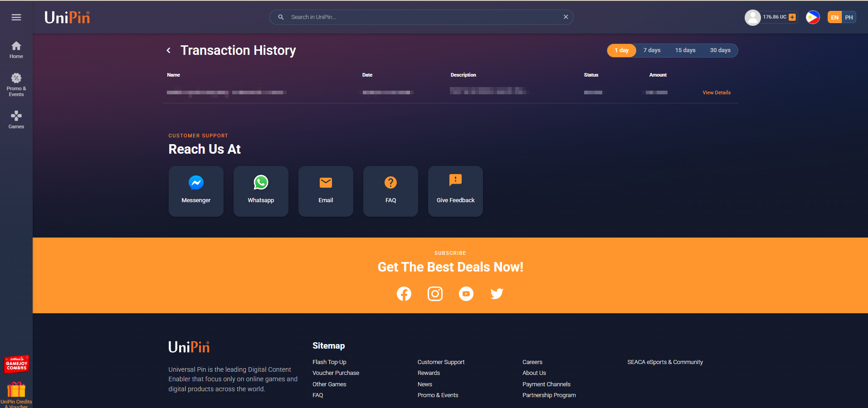Click the UniPin logo in header

coord(67,17)
